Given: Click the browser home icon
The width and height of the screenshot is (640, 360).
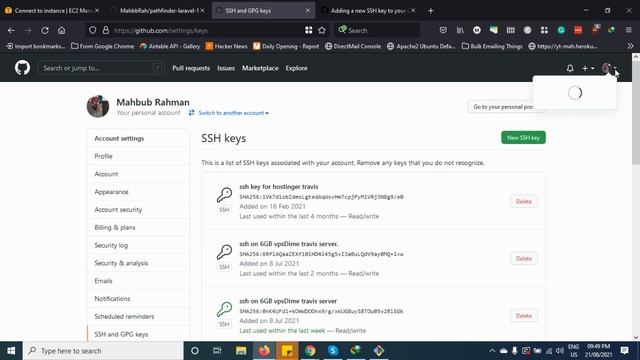Looking at the screenshot, I should click(62, 30).
